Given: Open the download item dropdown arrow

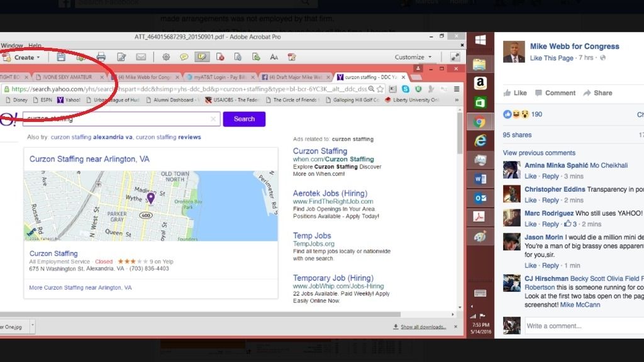Looking at the screenshot, I should tap(33, 326).
